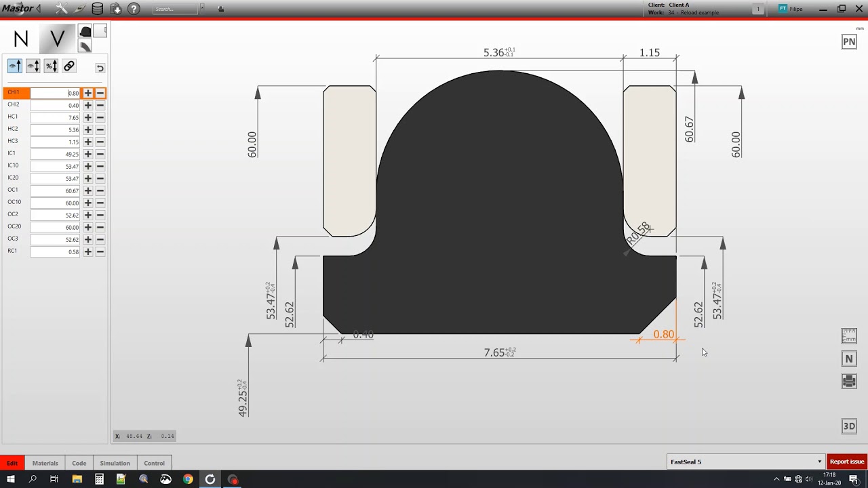Open Calculator from the taskbar

click(x=99, y=479)
